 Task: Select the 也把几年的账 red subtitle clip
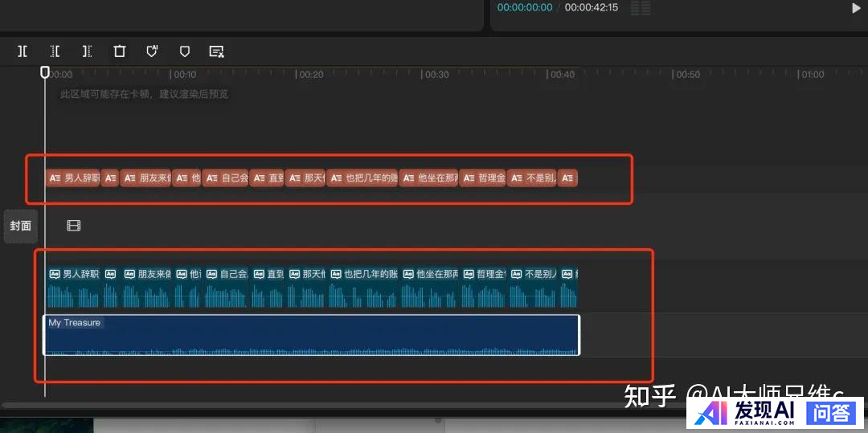coord(362,178)
